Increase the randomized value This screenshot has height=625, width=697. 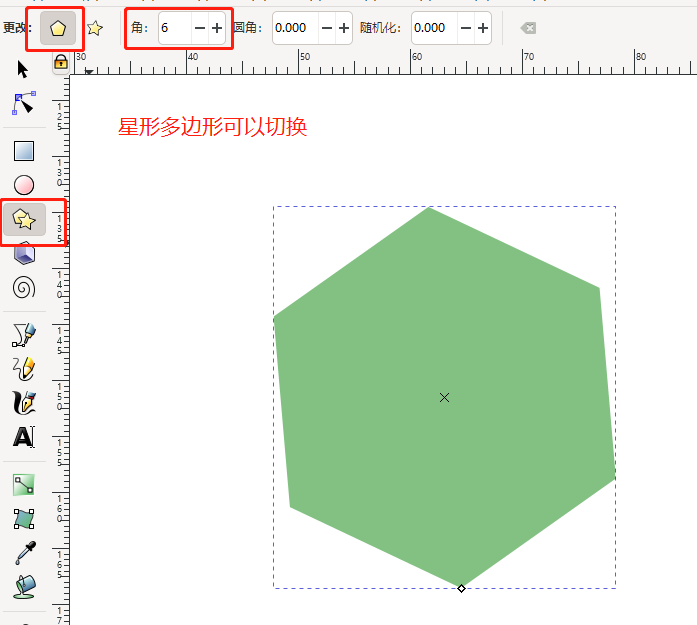coord(483,28)
